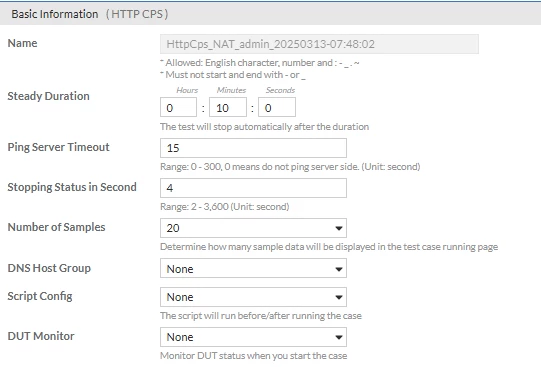Click 'Range: 2 - 3,600' hint text
This screenshot has height=367, width=541.
[225, 207]
